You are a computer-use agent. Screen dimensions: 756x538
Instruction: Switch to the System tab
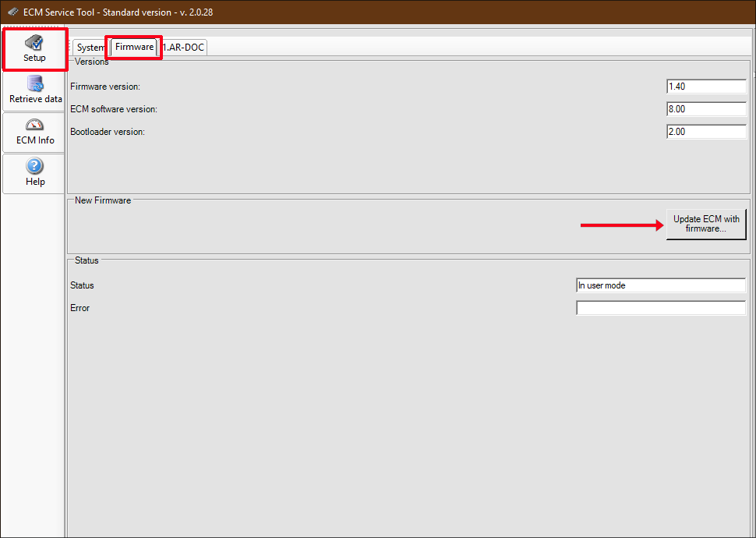(x=90, y=48)
